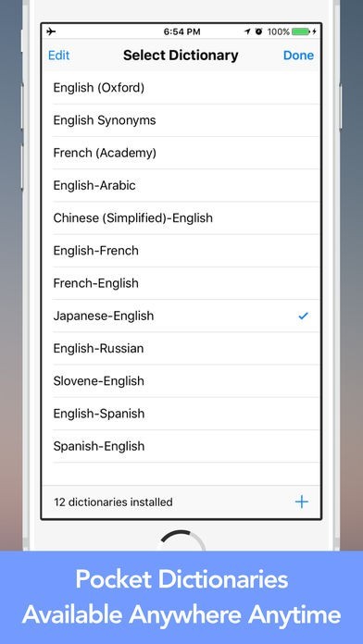Tap the blue checkmark beside Japanese-English
Screen dimensions: 363x644
(303, 316)
